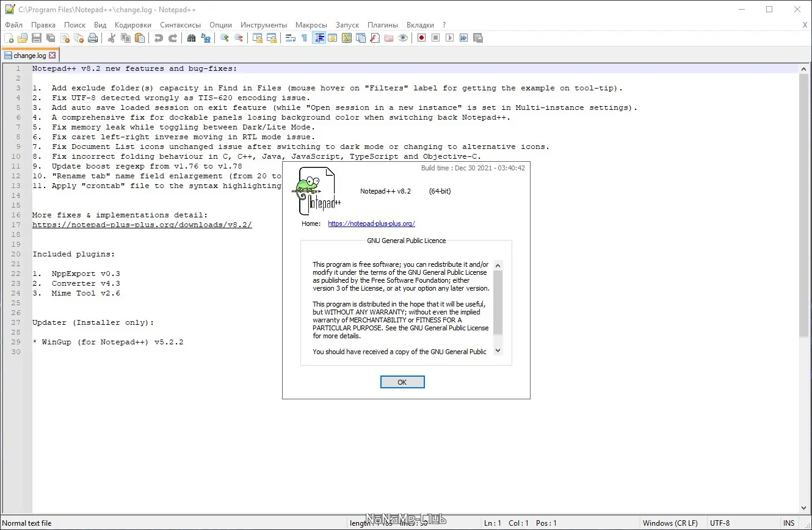
Task: Click the Windows (CR LF) status bar entry
Action: (x=670, y=523)
